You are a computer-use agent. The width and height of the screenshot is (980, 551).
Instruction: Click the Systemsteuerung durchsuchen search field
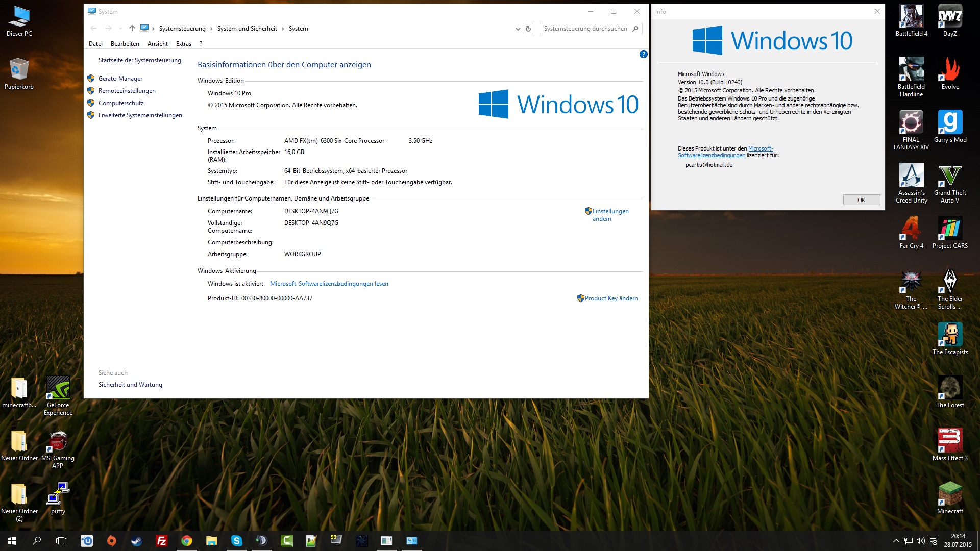point(591,29)
